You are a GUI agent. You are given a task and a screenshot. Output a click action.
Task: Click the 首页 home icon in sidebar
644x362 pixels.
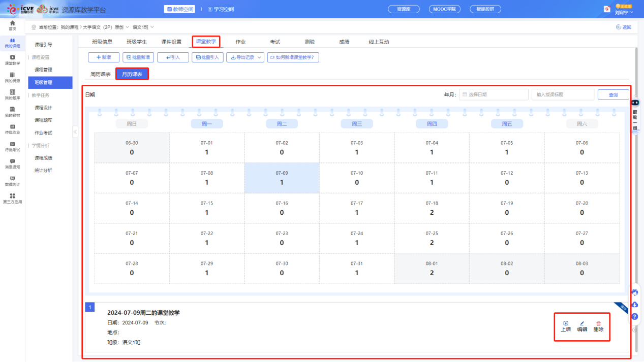click(x=12, y=23)
